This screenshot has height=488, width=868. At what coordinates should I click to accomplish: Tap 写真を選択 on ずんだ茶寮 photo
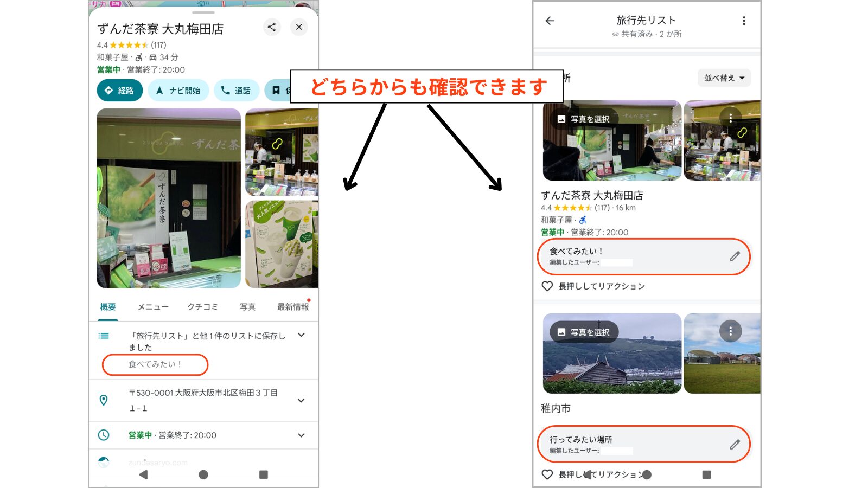pos(584,119)
